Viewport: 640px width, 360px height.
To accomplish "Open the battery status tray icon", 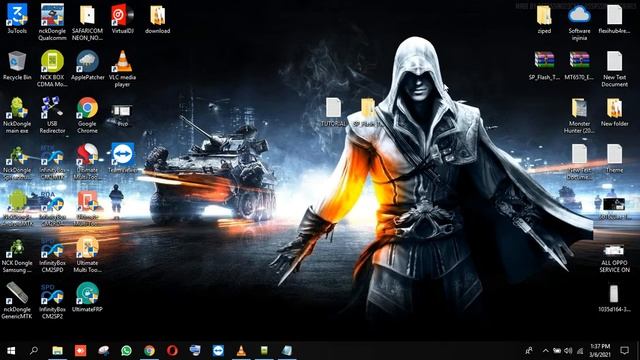I will click(557, 351).
